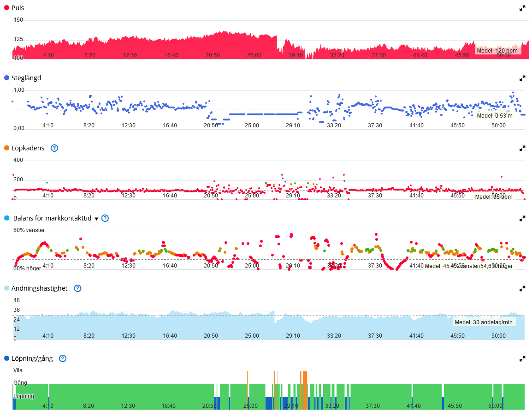This screenshot has width=532, height=417.
Task: Expand the Löpkadens chart to fullscreen
Action: (522, 149)
